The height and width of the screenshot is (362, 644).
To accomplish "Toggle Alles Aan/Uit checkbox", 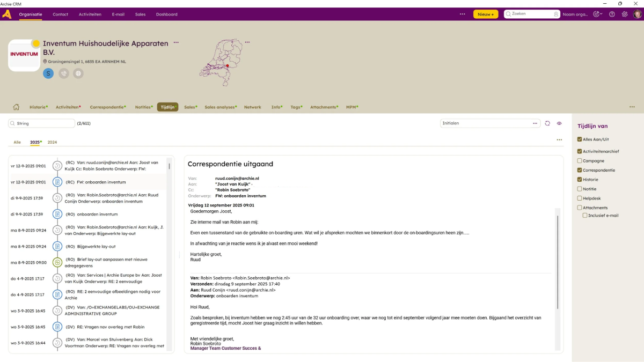I will point(580,139).
